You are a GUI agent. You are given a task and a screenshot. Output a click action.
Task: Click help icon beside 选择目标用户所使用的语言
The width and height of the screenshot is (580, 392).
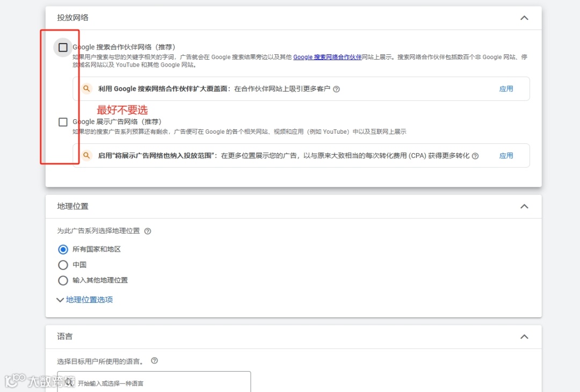(x=155, y=360)
